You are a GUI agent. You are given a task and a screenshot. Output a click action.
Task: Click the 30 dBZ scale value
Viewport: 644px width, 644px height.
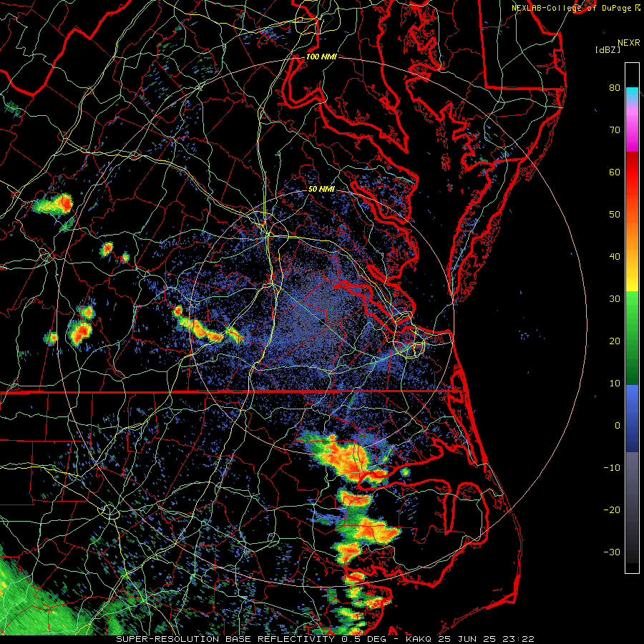(615, 299)
